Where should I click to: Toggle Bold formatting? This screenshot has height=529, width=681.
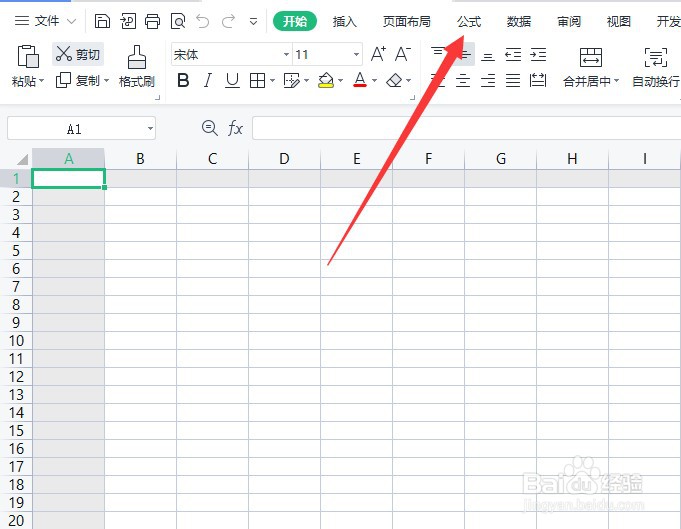[183, 80]
